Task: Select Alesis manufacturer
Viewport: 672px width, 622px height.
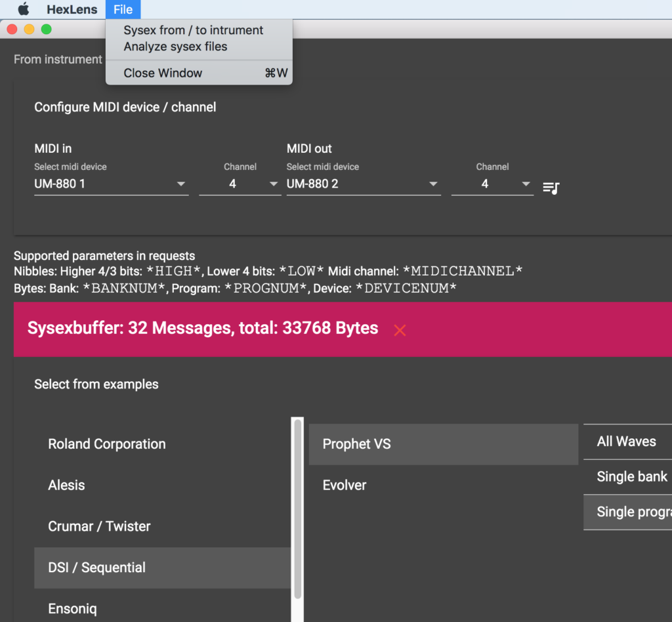Action: point(162,485)
